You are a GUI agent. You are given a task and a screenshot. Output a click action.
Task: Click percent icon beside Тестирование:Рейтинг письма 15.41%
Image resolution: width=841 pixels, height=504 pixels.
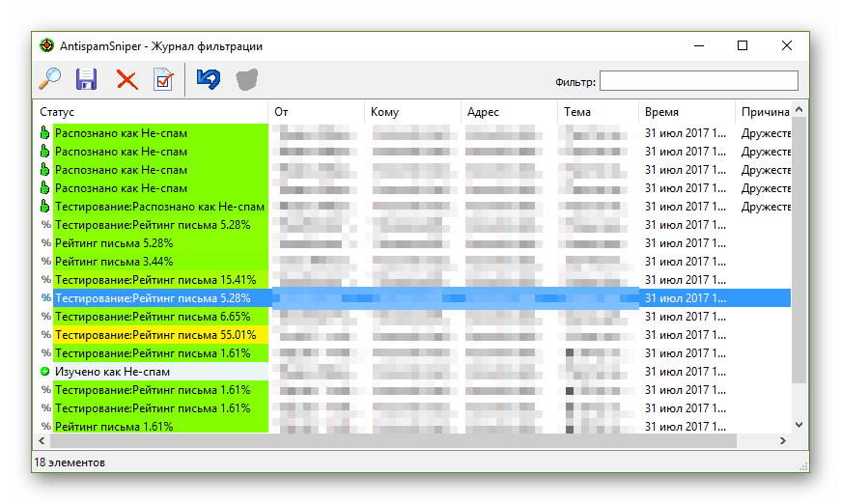46,279
